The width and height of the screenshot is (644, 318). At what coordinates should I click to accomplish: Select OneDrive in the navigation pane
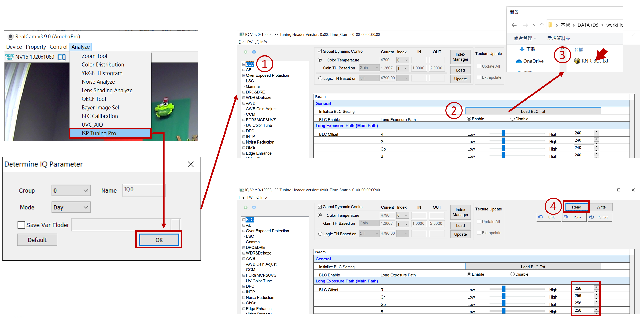pyautogui.click(x=533, y=61)
